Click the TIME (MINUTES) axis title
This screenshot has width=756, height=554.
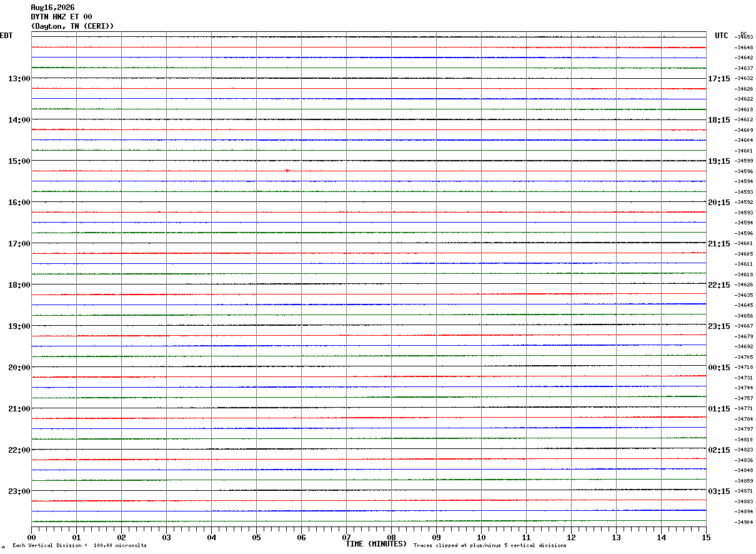[376, 544]
